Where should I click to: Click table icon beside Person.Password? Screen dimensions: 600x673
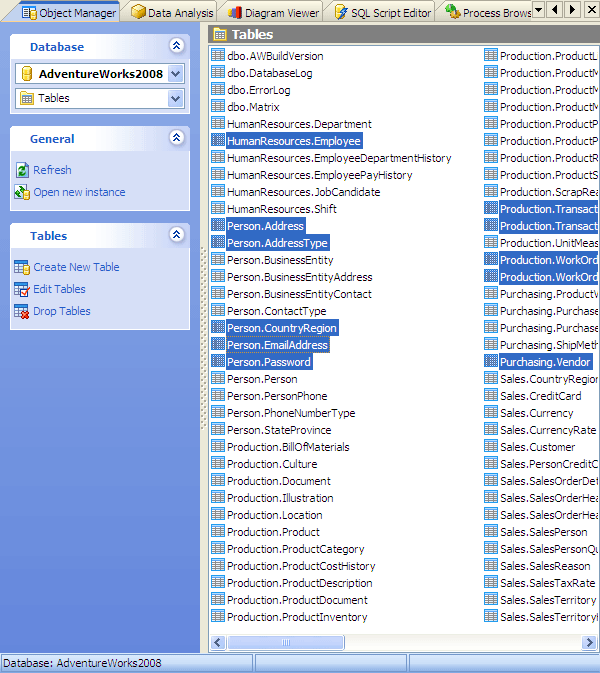(218, 362)
